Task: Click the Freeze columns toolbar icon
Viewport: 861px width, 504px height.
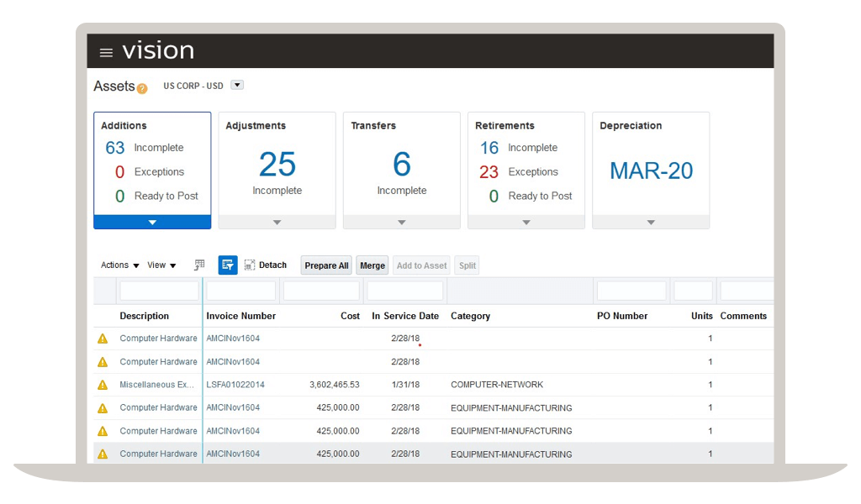Action: [x=198, y=265]
